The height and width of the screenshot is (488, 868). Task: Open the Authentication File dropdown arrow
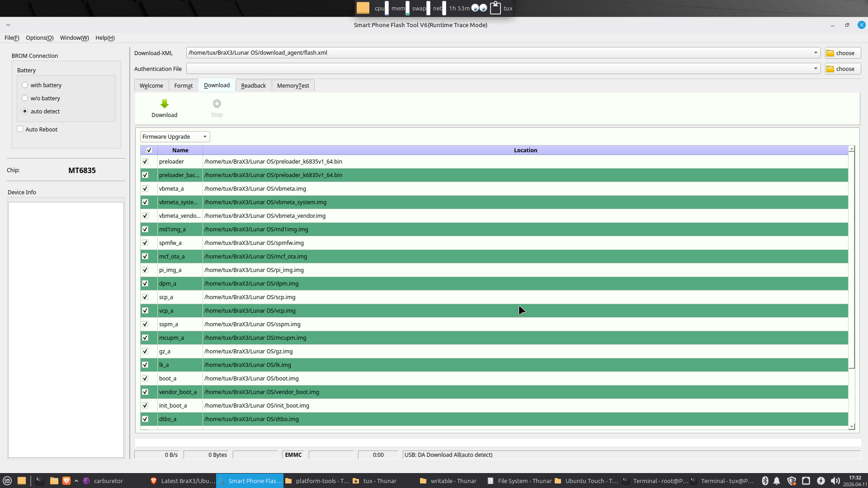click(816, 69)
